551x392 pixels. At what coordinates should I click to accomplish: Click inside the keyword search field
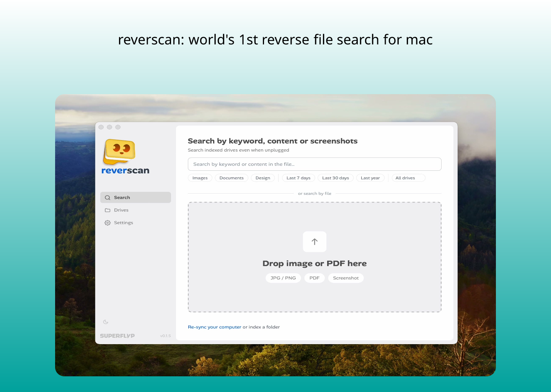click(315, 164)
